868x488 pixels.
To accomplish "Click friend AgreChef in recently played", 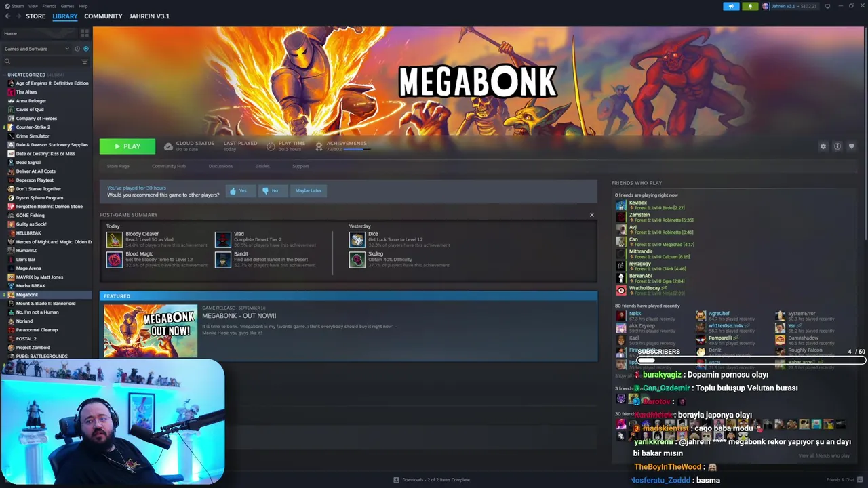I will click(719, 314).
